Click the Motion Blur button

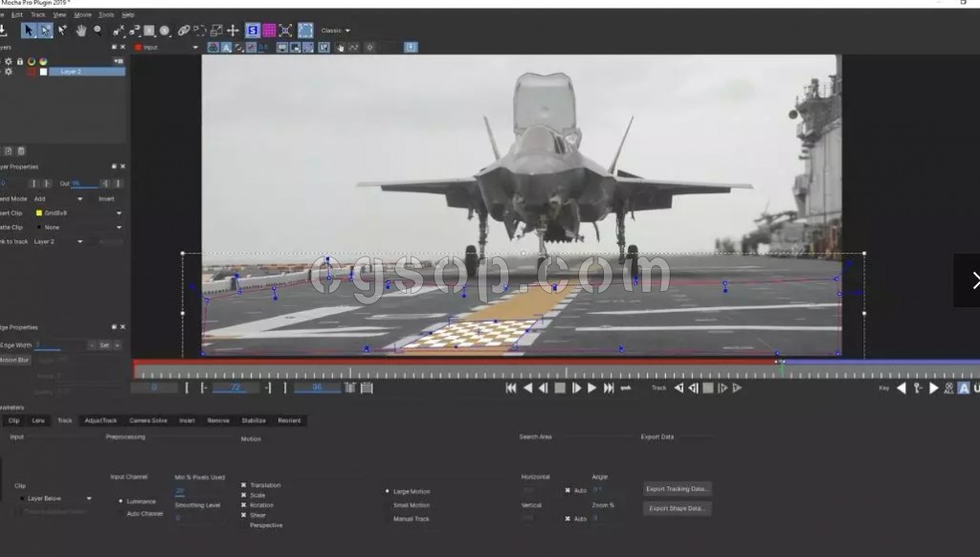(14, 360)
